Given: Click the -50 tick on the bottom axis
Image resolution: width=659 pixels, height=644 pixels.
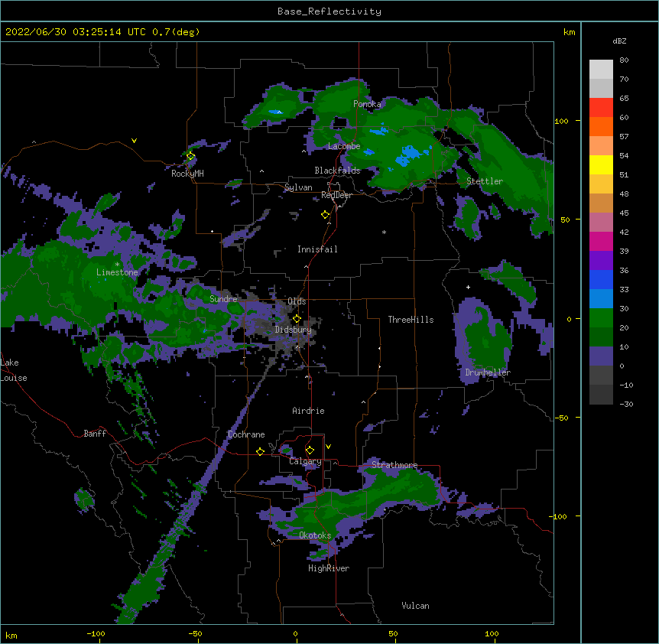Looking at the screenshot, I should (x=195, y=633).
